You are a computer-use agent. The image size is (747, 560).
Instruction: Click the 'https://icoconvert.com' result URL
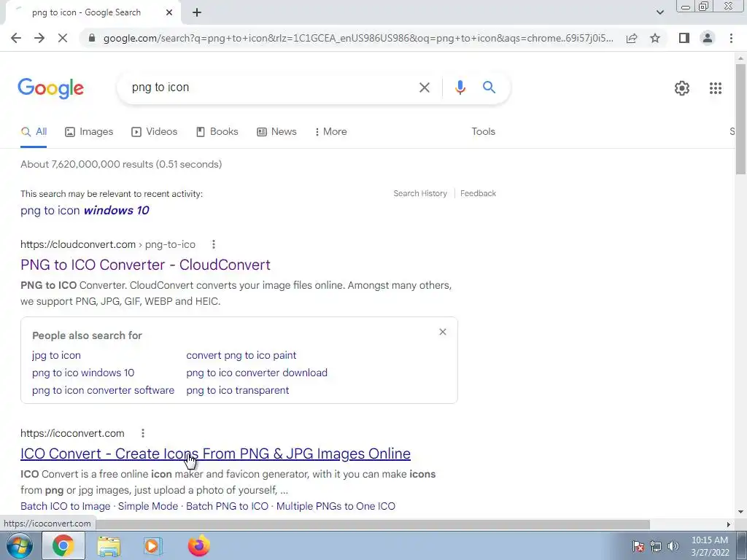click(x=72, y=433)
